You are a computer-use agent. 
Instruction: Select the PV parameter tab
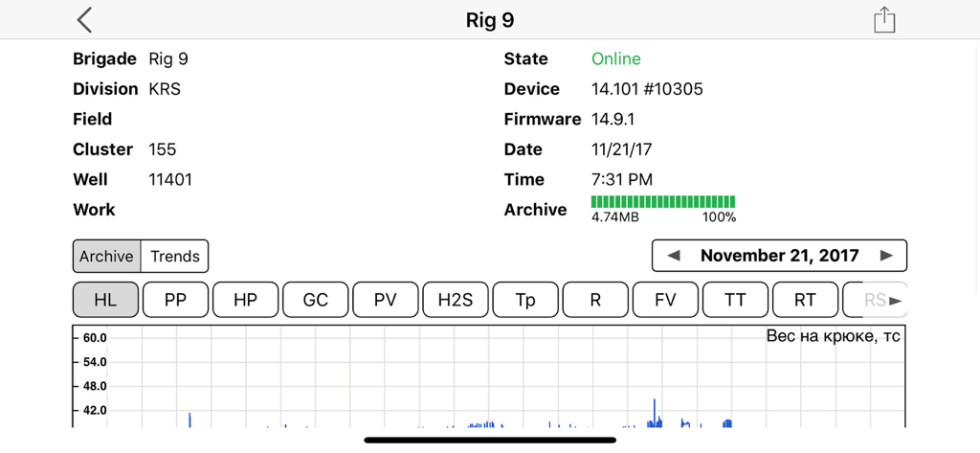[x=385, y=300]
